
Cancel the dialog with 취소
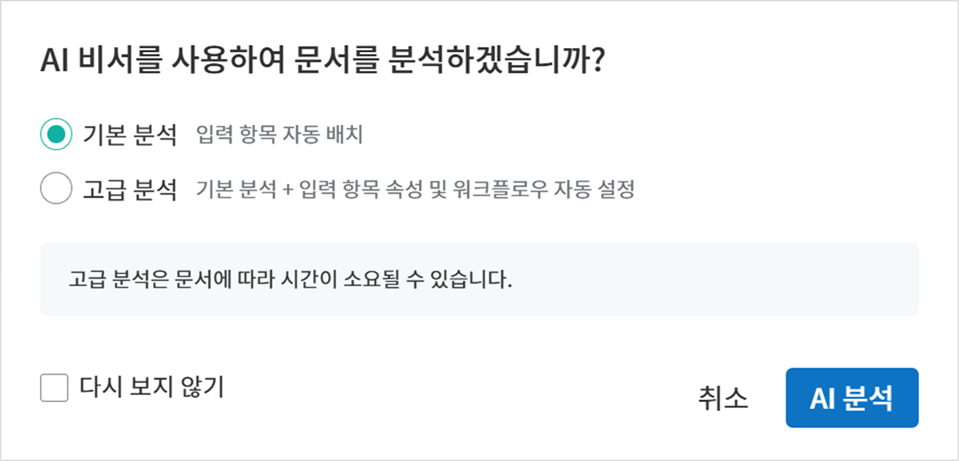pyautogui.click(x=722, y=398)
